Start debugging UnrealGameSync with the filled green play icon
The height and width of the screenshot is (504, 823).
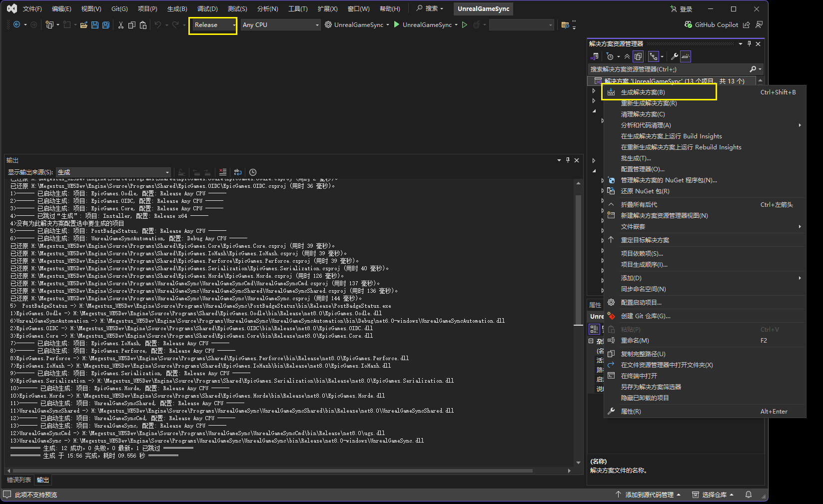pos(396,24)
